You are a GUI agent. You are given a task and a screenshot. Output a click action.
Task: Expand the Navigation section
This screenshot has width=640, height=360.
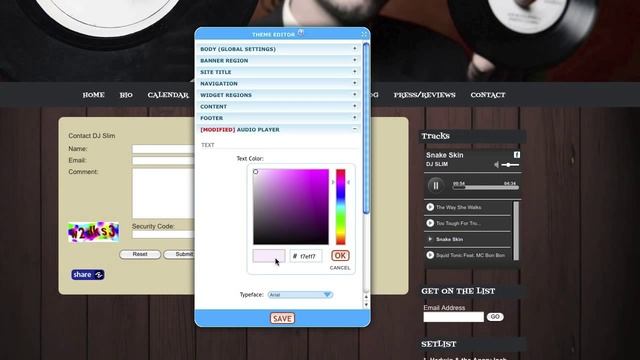(279, 83)
